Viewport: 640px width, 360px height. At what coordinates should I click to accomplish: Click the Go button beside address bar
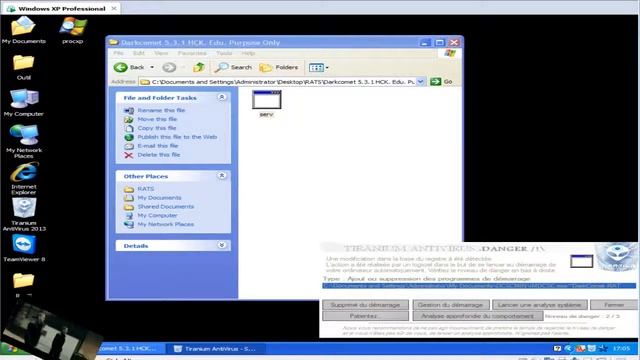point(441,82)
